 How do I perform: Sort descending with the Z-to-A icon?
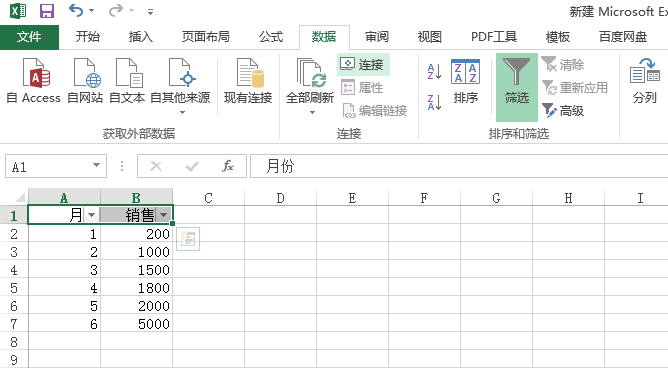point(434,103)
